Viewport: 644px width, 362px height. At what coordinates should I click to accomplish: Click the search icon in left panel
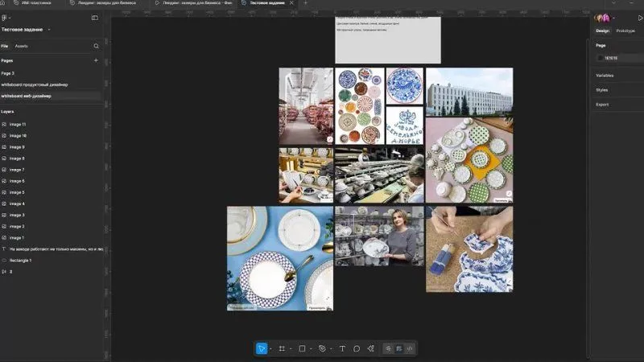[96, 46]
